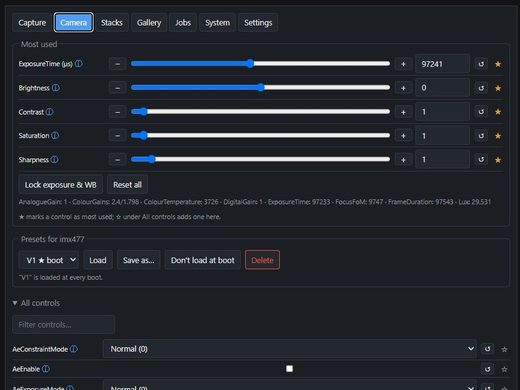Image resolution: width=520 pixels, height=390 pixels.
Task: Unstar Sharpness from most used
Action: point(498,160)
